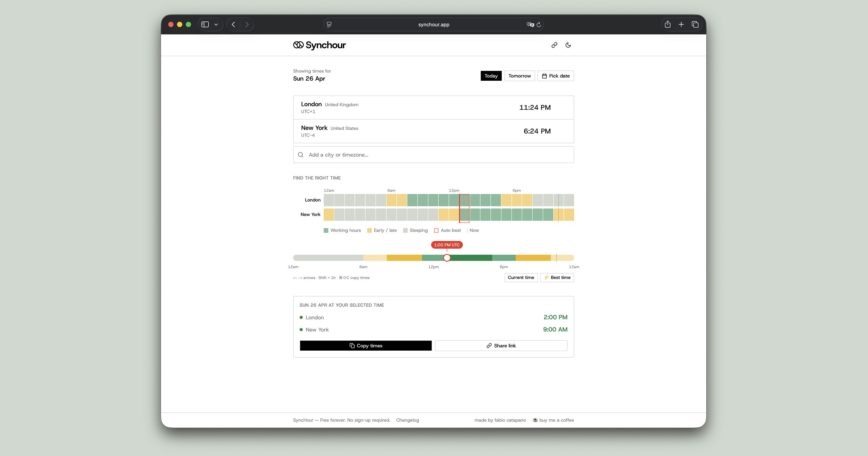Toggle dark mode with the moon icon
The height and width of the screenshot is (456, 868).
(x=568, y=45)
